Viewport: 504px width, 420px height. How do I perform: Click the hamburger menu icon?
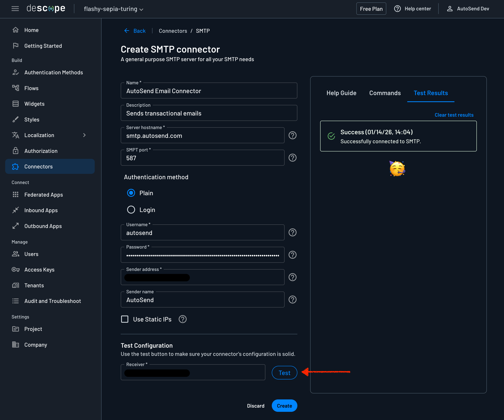coord(15,9)
